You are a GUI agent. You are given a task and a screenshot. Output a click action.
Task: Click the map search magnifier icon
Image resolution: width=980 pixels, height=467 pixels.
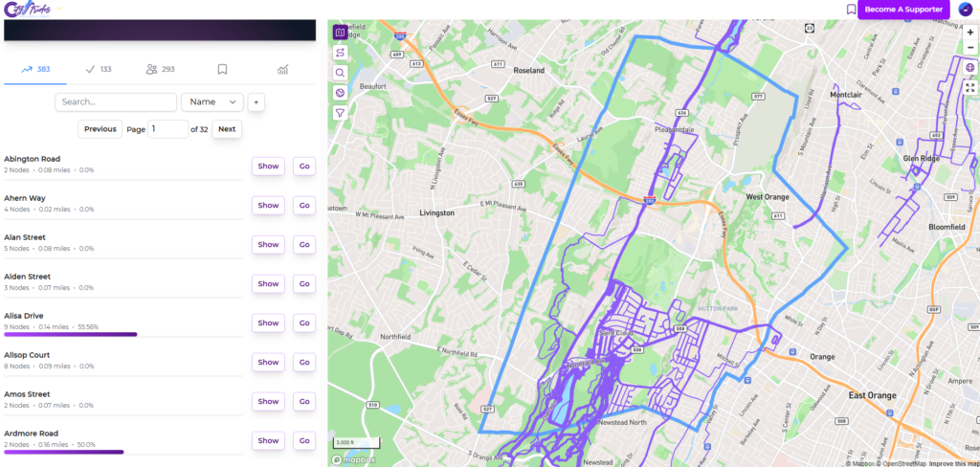[x=340, y=73]
